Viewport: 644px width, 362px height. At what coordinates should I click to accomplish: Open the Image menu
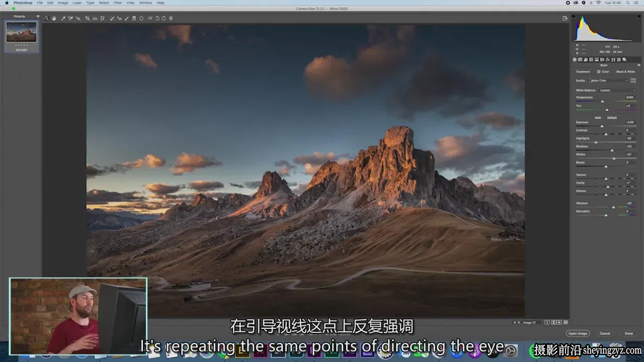pyautogui.click(x=63, y=3)
